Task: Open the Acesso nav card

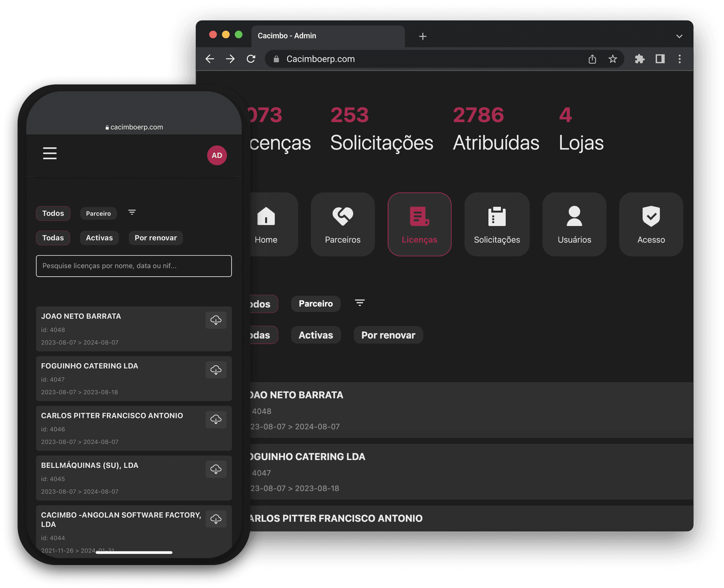Action: tap(651, 224)
